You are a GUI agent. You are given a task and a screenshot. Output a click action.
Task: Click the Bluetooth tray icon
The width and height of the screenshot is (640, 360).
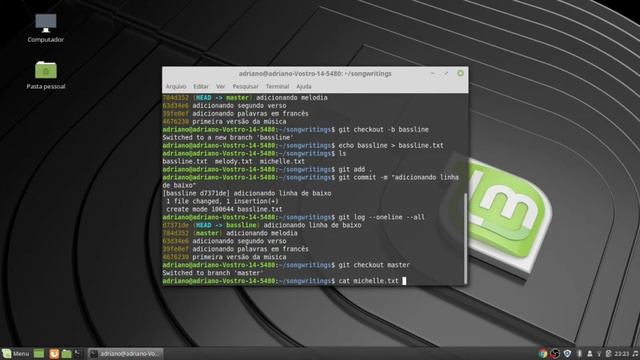click(x=579, y=353)
